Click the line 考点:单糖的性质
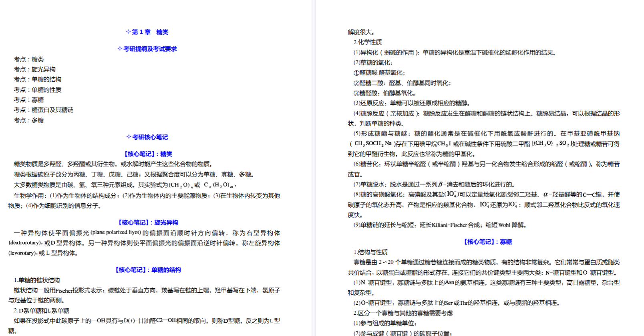This screenshot has height=336, width=644. 38,90
